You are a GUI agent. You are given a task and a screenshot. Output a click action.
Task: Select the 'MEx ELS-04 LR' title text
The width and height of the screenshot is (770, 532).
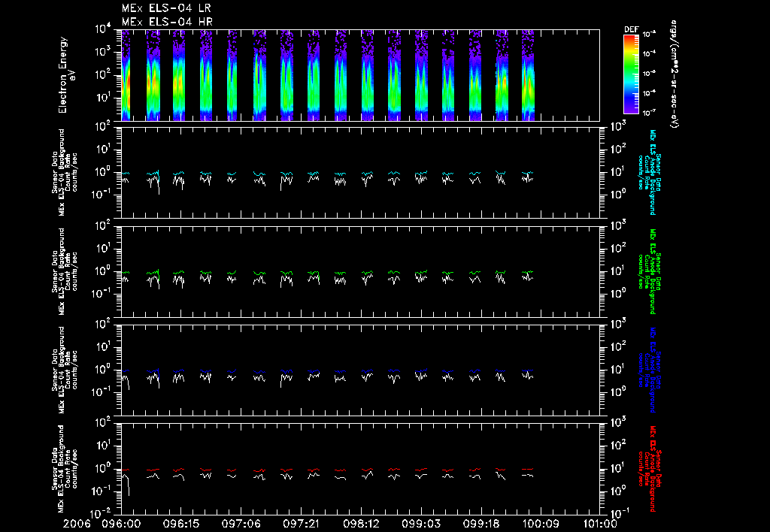[166, 8]
